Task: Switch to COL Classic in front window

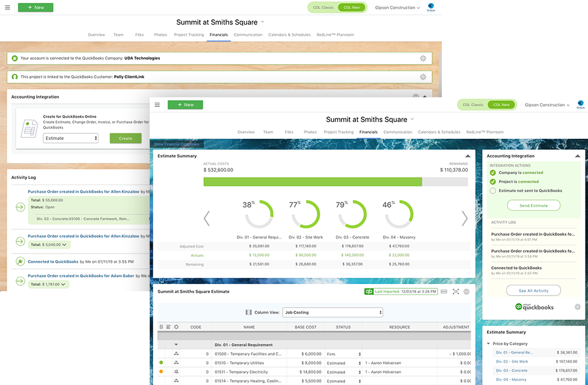Action: tap(473, 105)
